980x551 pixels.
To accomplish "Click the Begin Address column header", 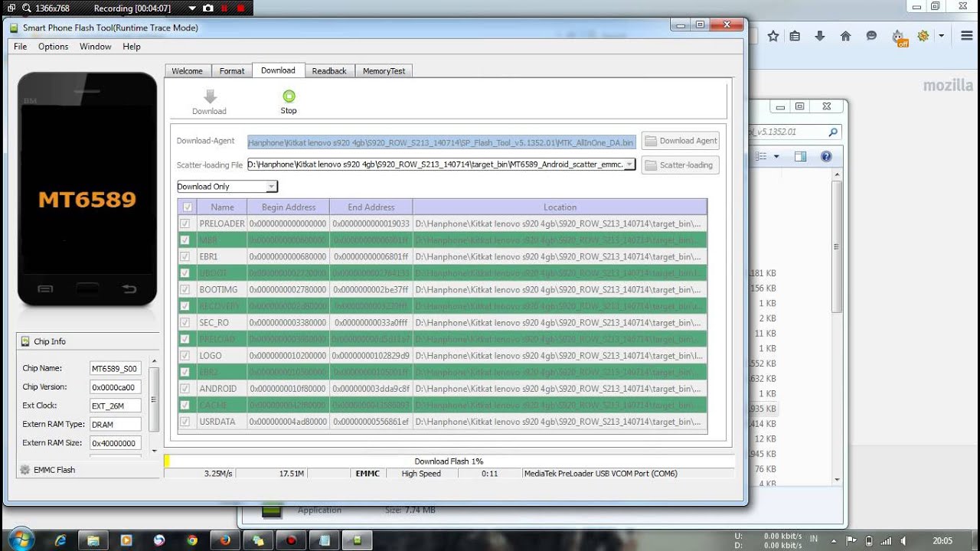I will point(289,207).
